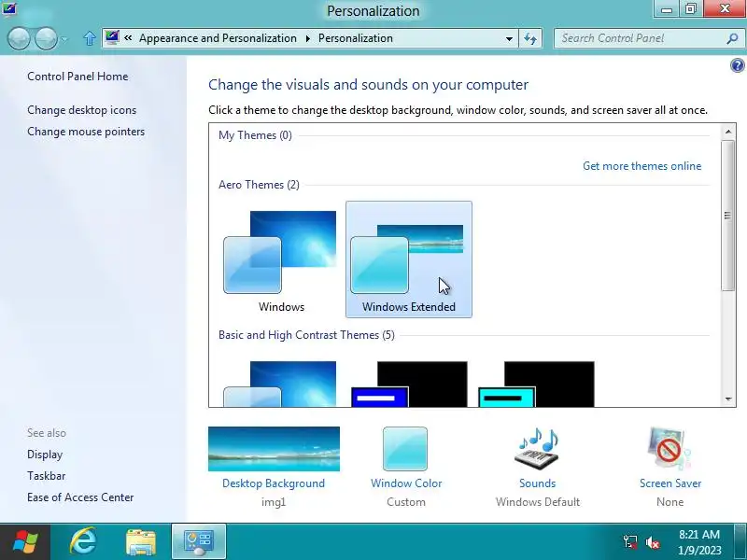The height and width of the screenshot is (560, 747).
Task: Open recent pages dropdown beside Forward arrow
Action: [x=64, y=39]
